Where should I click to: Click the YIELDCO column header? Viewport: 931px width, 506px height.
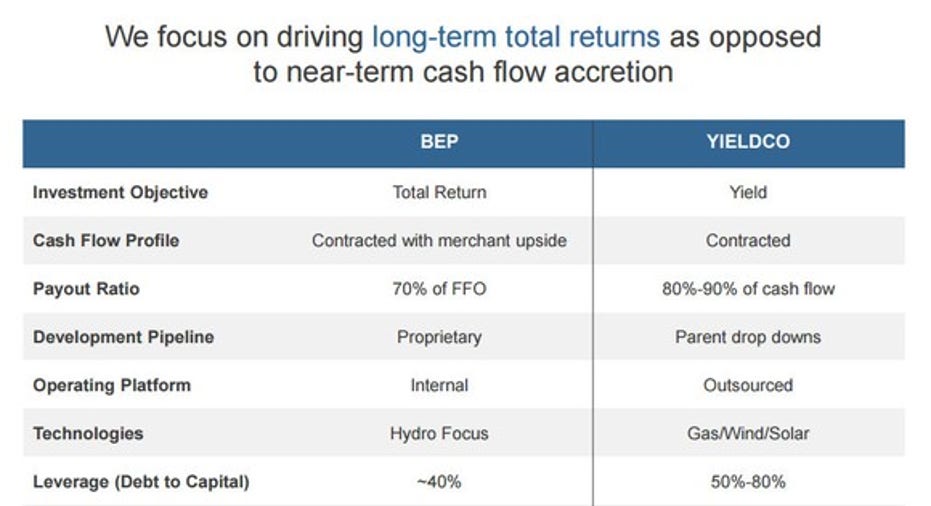(748, 142)
